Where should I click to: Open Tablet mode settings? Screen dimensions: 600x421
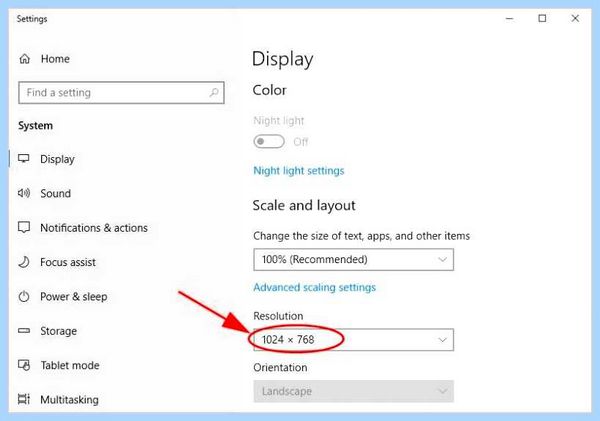tap(70, 366)
